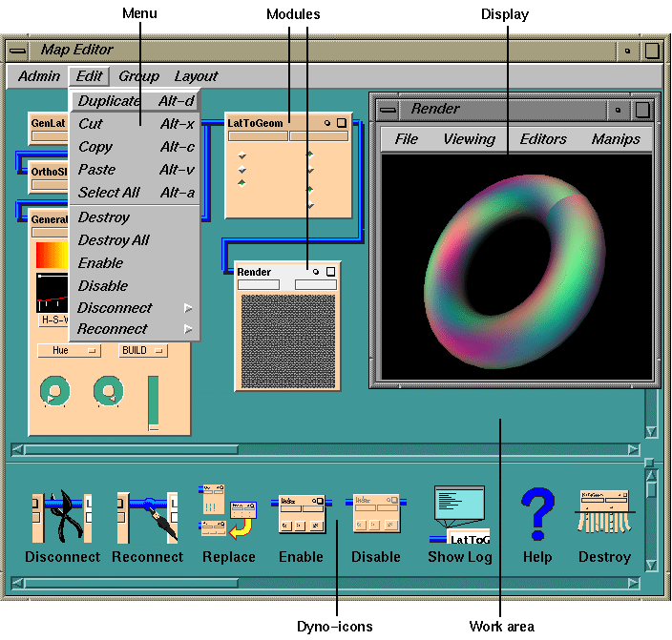672x640 pixels.
Task: Click the Reconnect plug dyno-icon
Action: pyautogui.click(x=147, y=517)
